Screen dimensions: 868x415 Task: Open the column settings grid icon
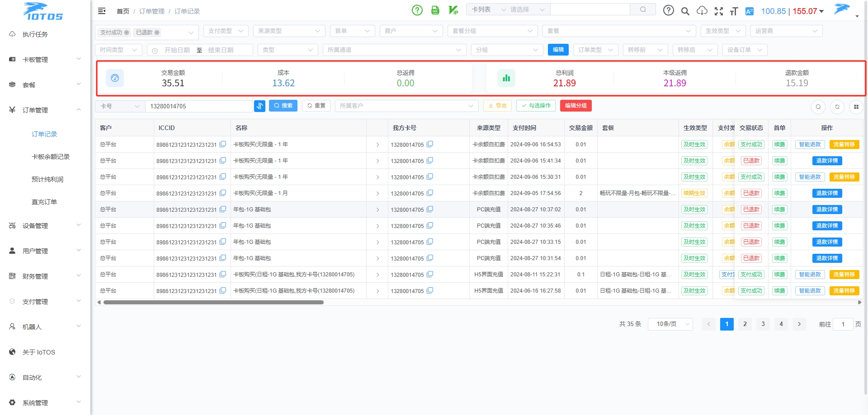tap(856, 107)
